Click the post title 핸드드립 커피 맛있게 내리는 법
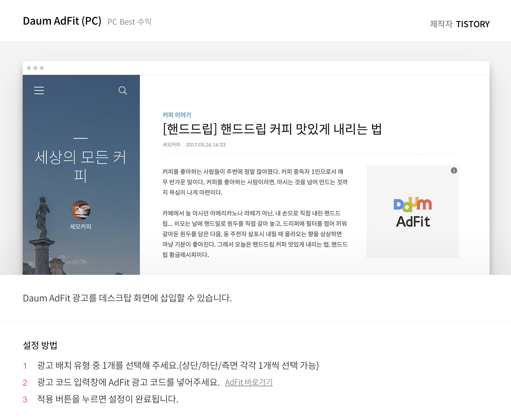Image resolution: width=511 pixels, height=420 pixels. [272, 129]
